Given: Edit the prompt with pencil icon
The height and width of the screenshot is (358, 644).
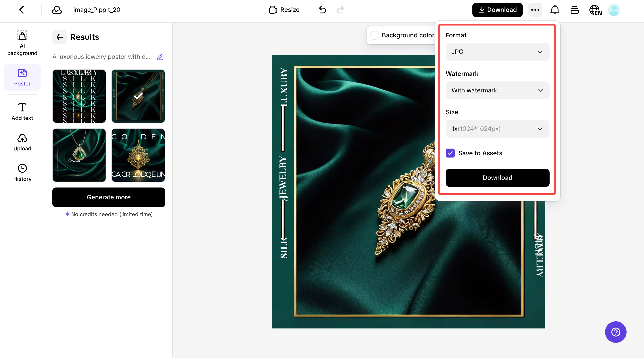Looking at the screenshot, I should (x=160, y=57).
